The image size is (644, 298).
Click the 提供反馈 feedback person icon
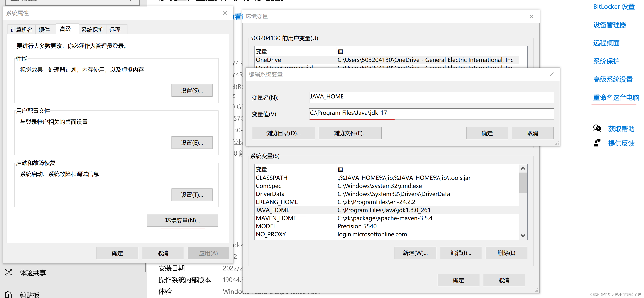click(597, 143)
